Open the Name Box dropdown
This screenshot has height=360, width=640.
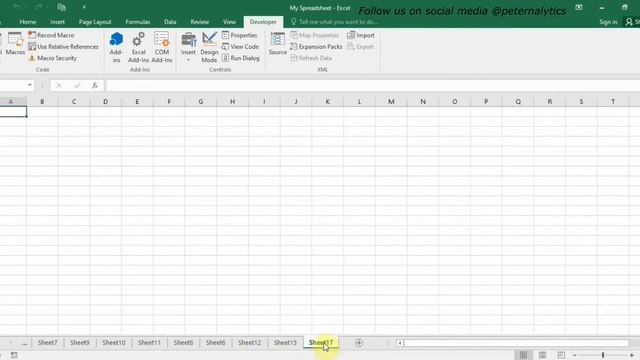click(x=30, y=85)
